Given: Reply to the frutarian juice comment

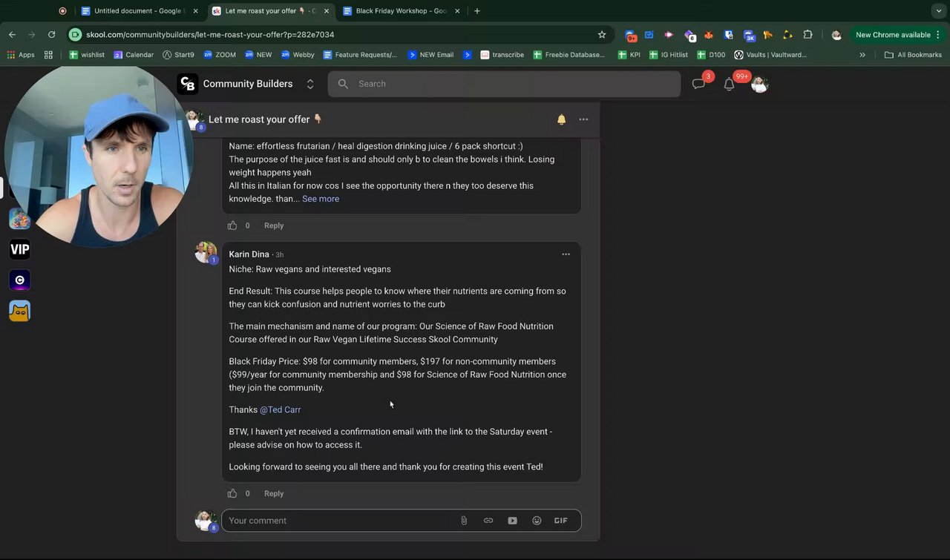Looking at the screenshot, I should point(274,225).
